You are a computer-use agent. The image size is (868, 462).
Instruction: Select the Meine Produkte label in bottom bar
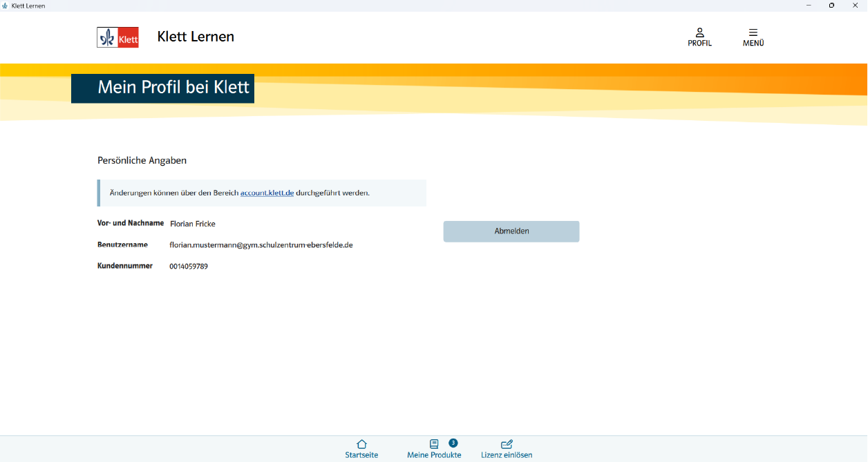[x=434, y=455]
